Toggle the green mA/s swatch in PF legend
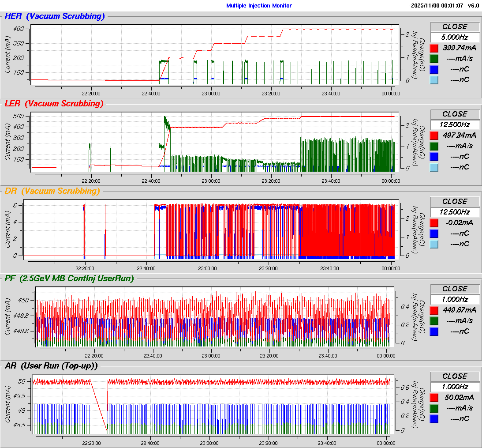482x448 pixels. [434, 321]
